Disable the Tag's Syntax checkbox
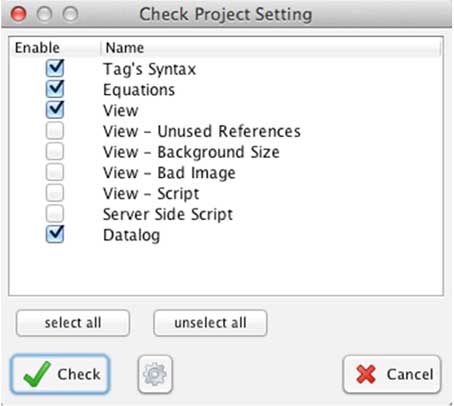Image resolution: width=454 pixels, height=406 pixels. pyautogui.click(x=55, y=68)
